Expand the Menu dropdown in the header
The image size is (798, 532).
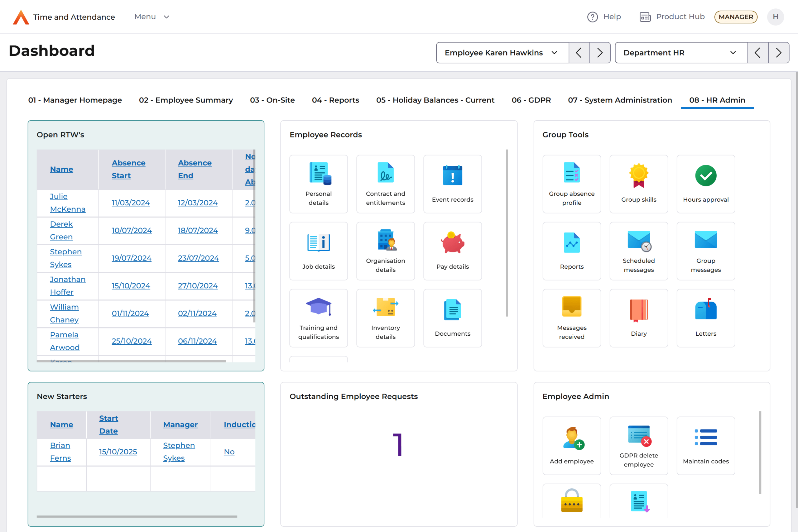pos(152,17)
